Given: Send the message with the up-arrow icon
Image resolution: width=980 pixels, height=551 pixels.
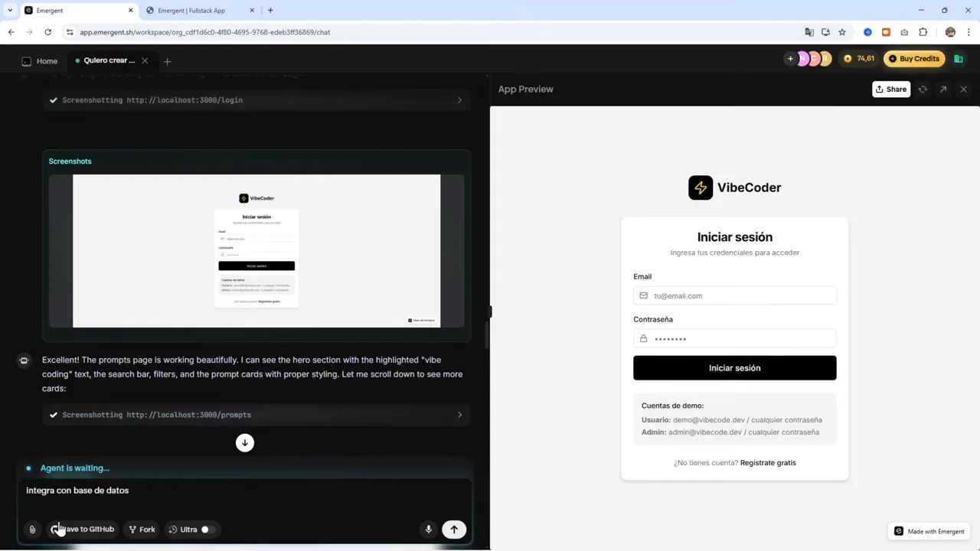Looking at the screenshot, I should click(x=454, y=529).
